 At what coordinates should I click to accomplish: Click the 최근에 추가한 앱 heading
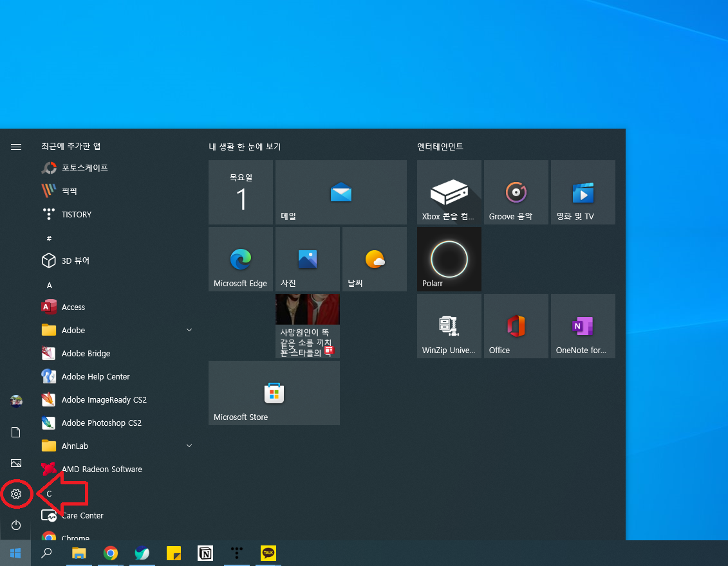71,146
